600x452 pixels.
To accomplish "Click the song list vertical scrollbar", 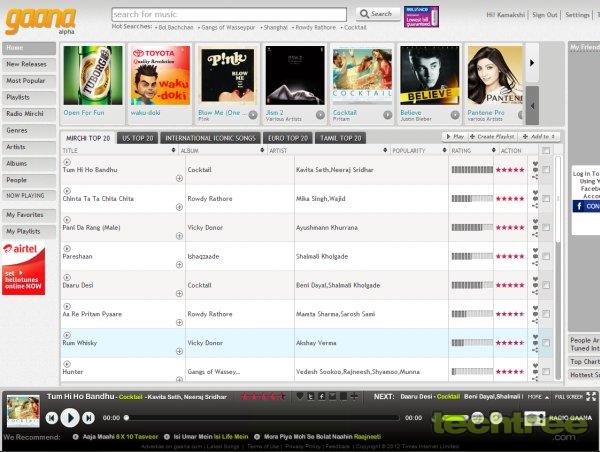I will [x=558, y=267].
